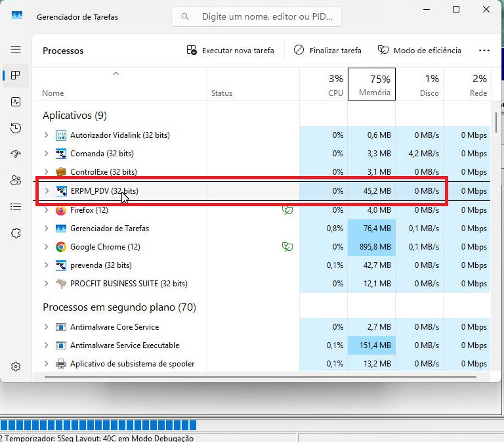
Task: Click Antimalware Core Service icon
Action: pyautogui.click(x=61, y=327)
